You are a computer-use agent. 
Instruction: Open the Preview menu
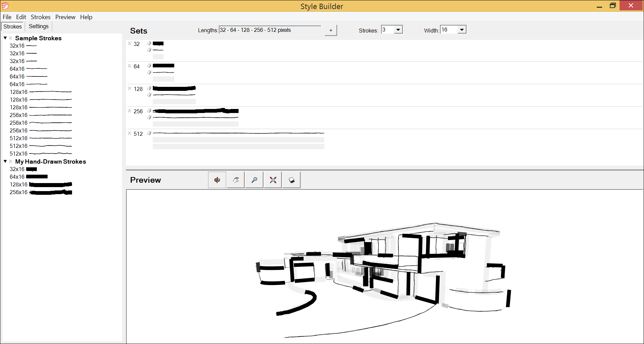(65, 17)
